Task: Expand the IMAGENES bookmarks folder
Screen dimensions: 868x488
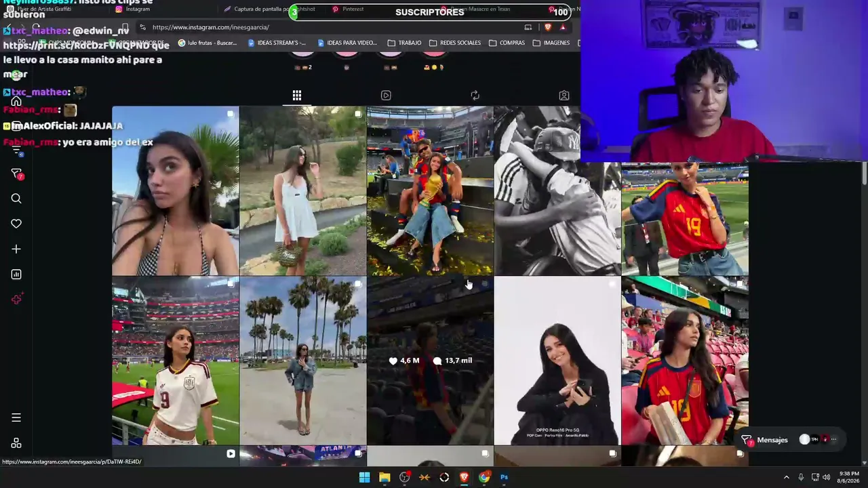Action: (551, 43)
